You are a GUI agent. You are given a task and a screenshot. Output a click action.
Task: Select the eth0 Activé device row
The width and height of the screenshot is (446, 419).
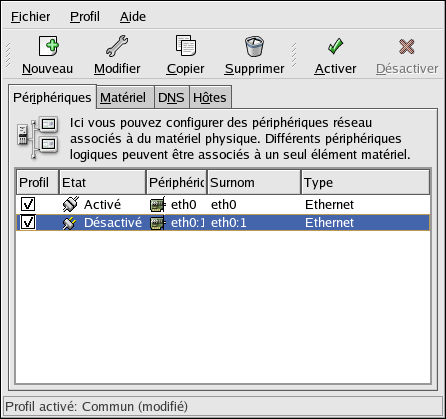pos(223,204)
